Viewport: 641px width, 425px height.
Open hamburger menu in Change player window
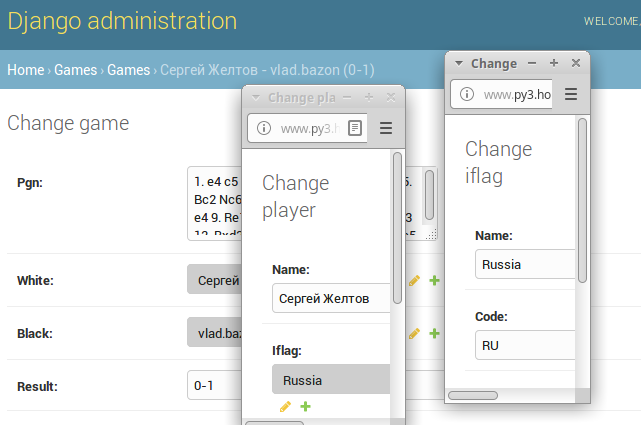386,128
